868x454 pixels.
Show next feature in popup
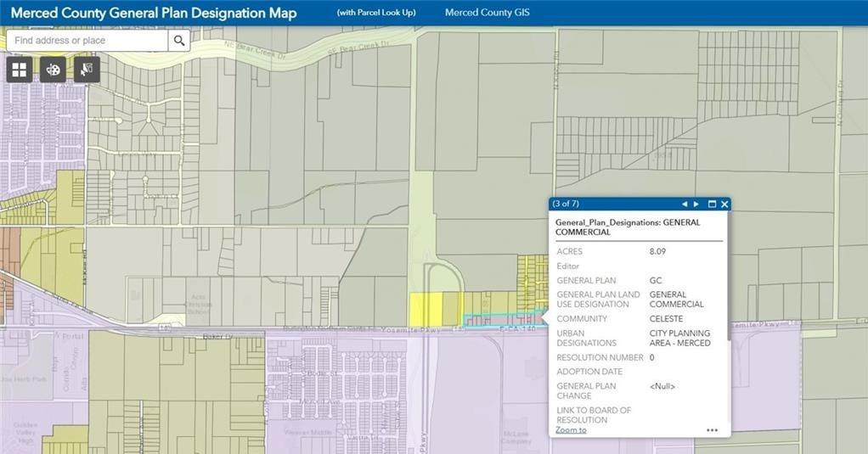(x=696, y=204)
